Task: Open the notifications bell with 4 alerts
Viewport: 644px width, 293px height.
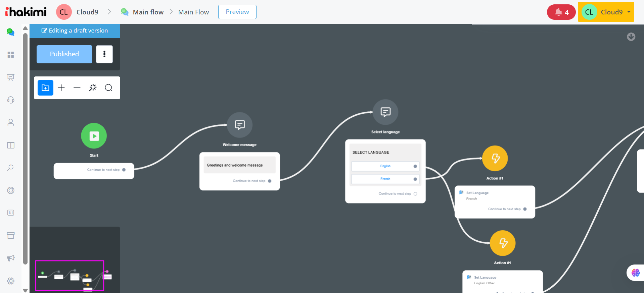Action: (x=561, y=12)
